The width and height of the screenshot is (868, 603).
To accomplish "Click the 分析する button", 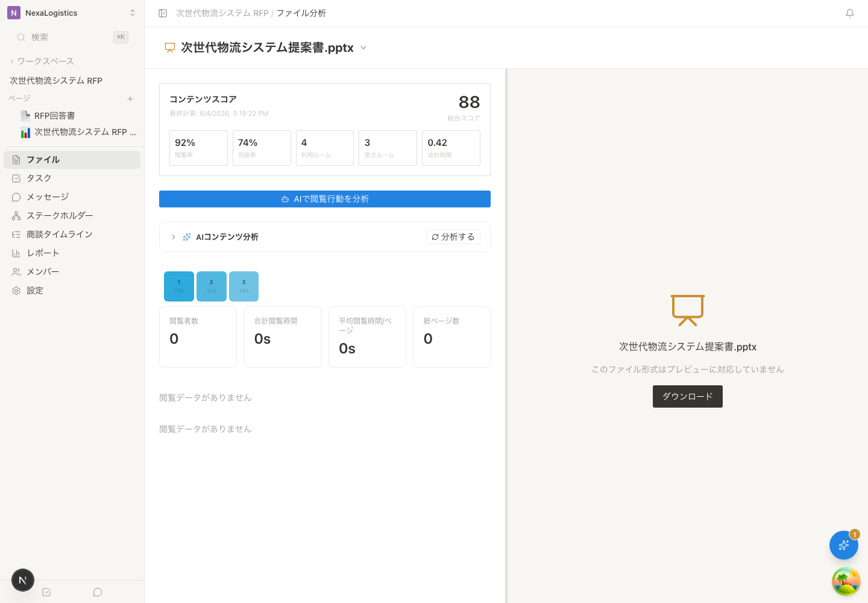I will coord(453,237).
